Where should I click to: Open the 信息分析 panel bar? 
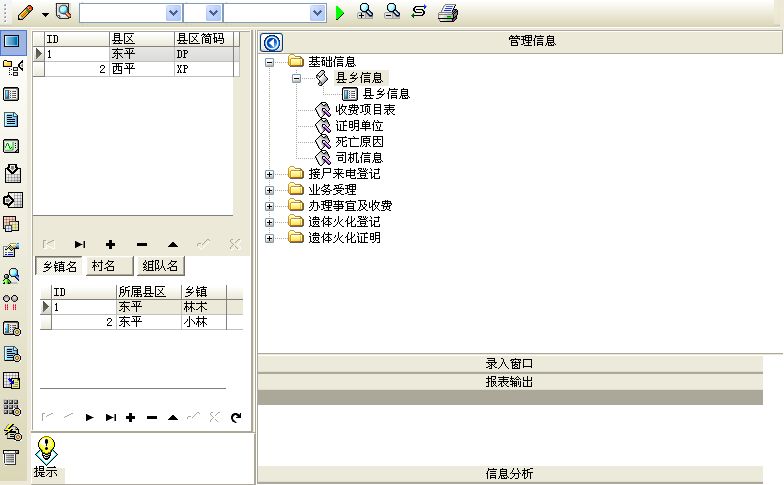(510, 474)
